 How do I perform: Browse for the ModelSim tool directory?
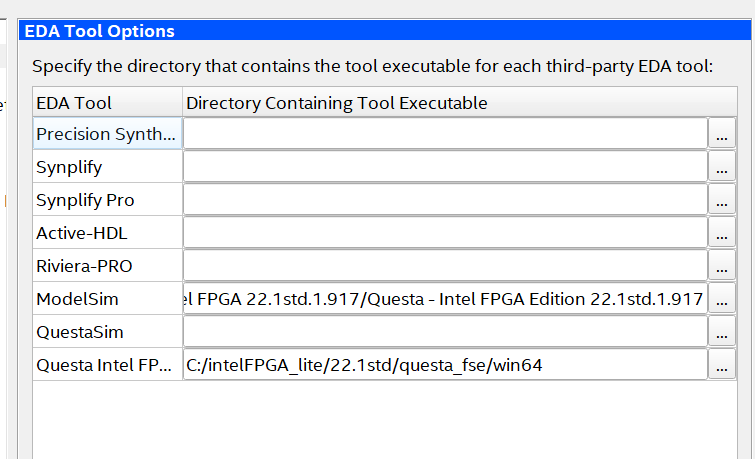[x=721, y=299]
